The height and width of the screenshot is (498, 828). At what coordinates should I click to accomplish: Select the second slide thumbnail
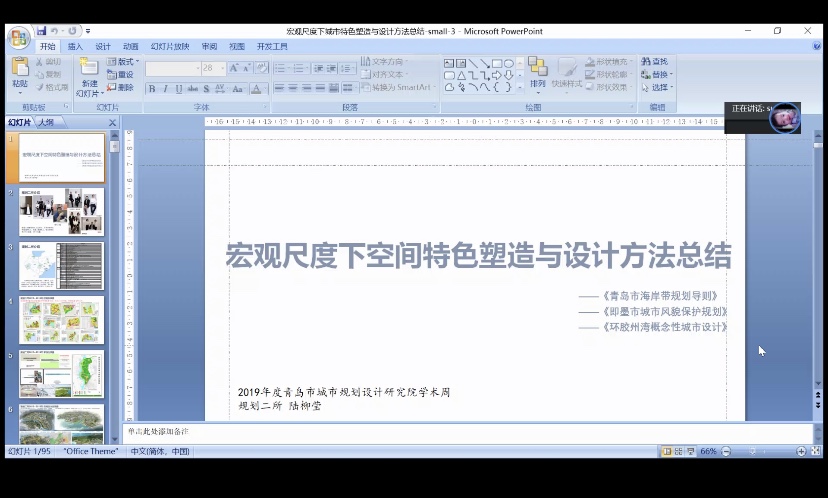61,212
